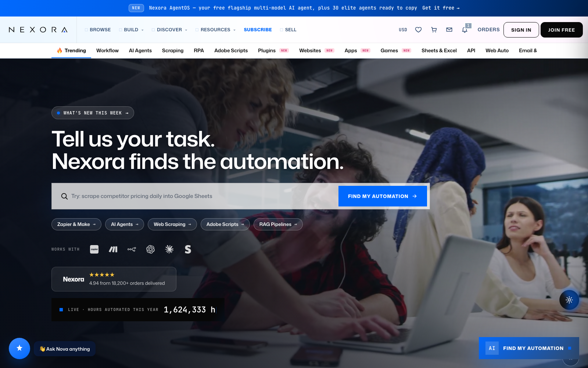Click the hero Find My Automation button
The image size is (588, 368).
pyautogui.click(x=383, y=196)
